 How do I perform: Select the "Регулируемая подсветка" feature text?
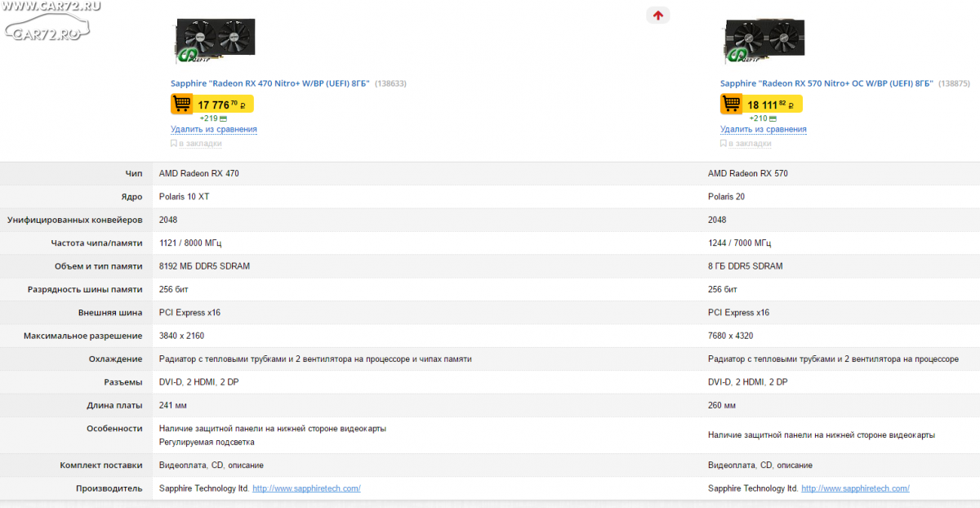coord(207,442)
